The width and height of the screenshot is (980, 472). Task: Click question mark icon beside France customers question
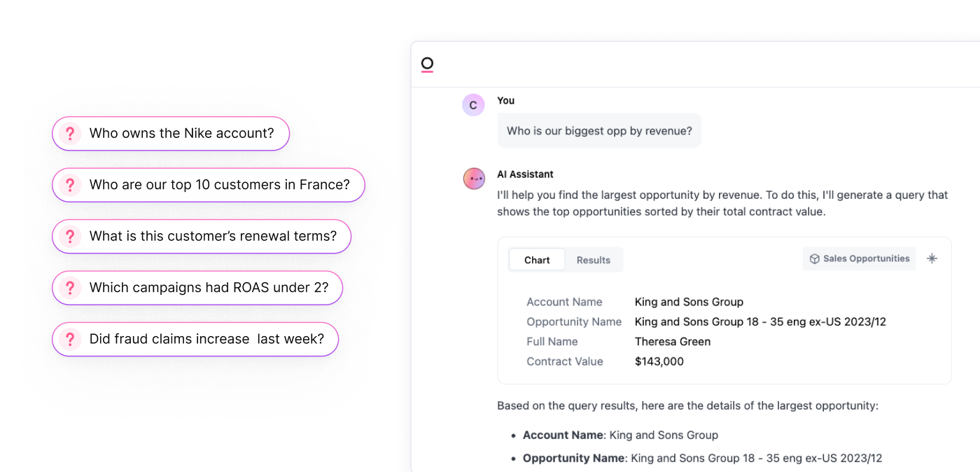tap(70, 185)
